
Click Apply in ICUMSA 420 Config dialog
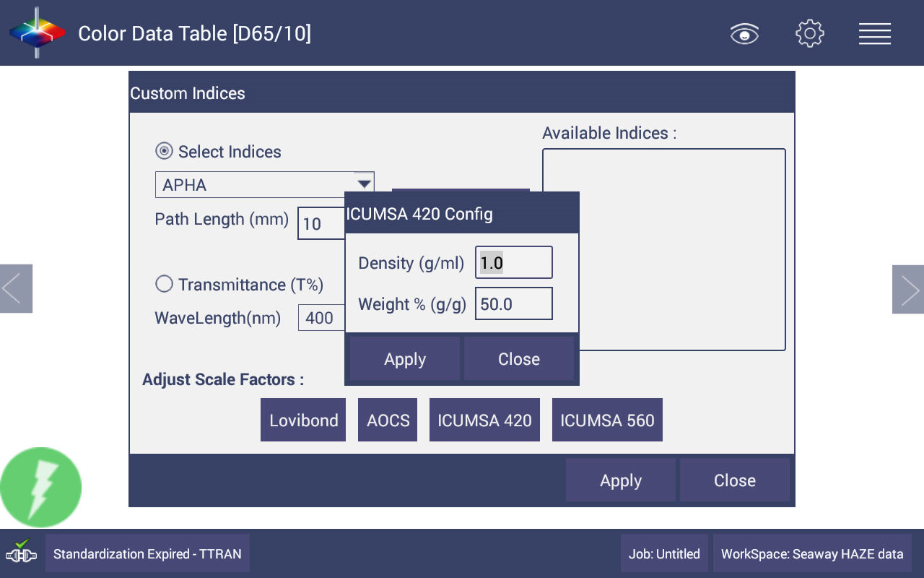(x=405, y=359)
